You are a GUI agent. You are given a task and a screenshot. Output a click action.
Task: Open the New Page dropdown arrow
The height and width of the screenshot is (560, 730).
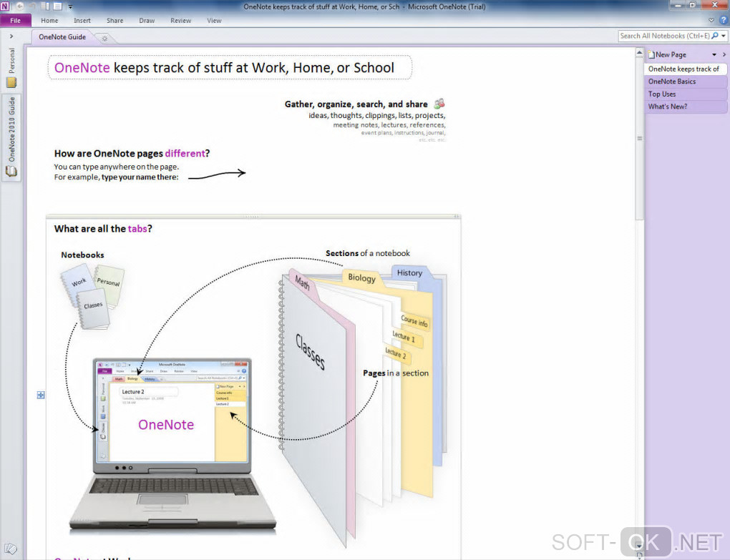[x=714, y=55]
